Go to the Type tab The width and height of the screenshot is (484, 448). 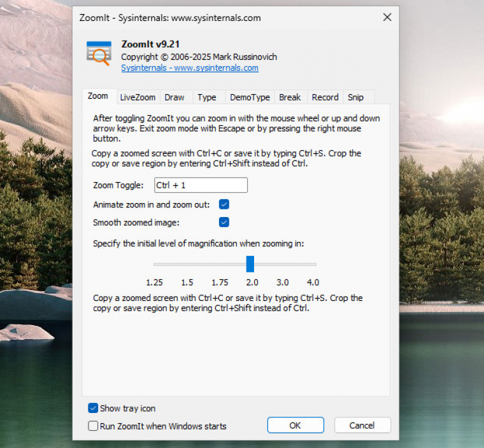[x=206, y=97]
